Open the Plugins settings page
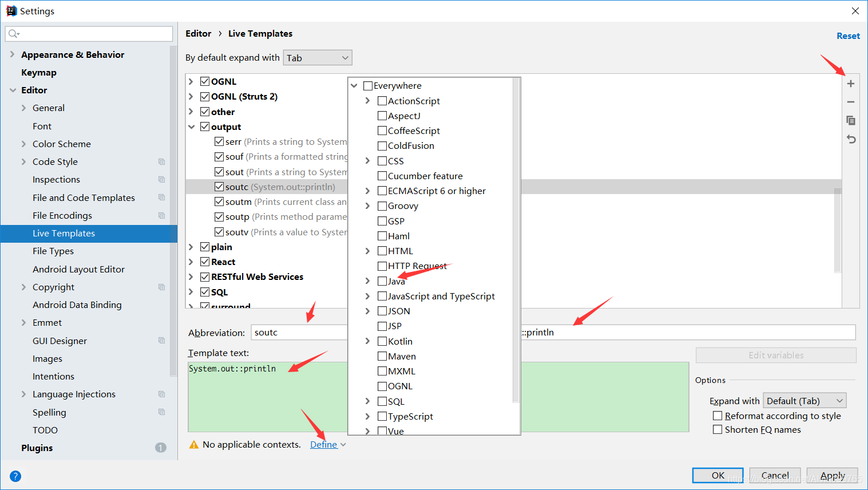 pos(37,448)
